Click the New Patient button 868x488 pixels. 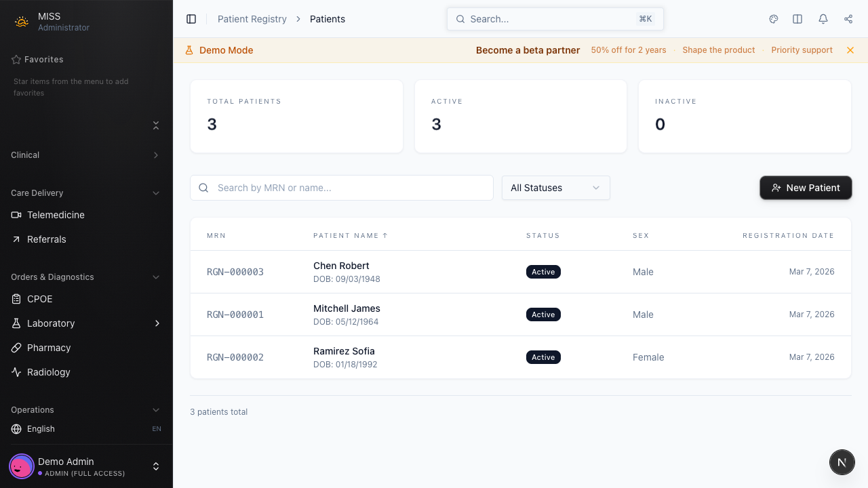point(806,188)
